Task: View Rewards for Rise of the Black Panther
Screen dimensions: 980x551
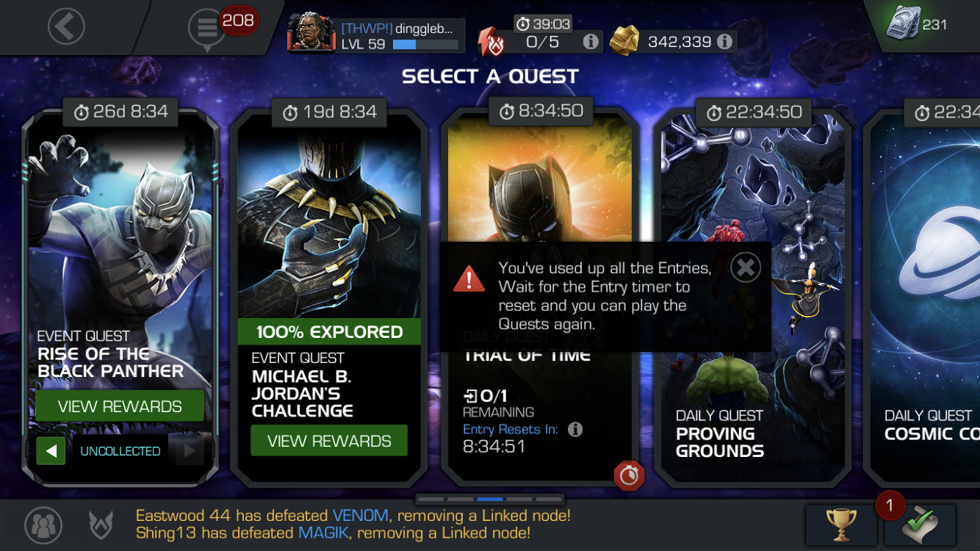Action: [120, 406]
